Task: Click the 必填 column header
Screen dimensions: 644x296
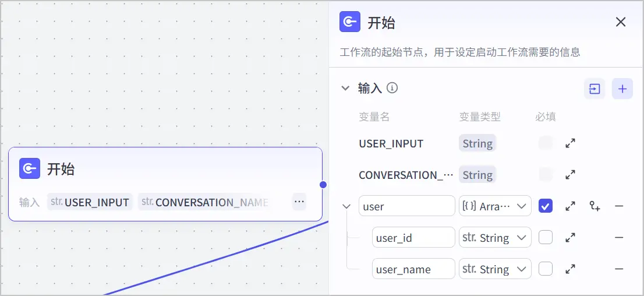Action: pyautogui.click(x=546, y=117)
